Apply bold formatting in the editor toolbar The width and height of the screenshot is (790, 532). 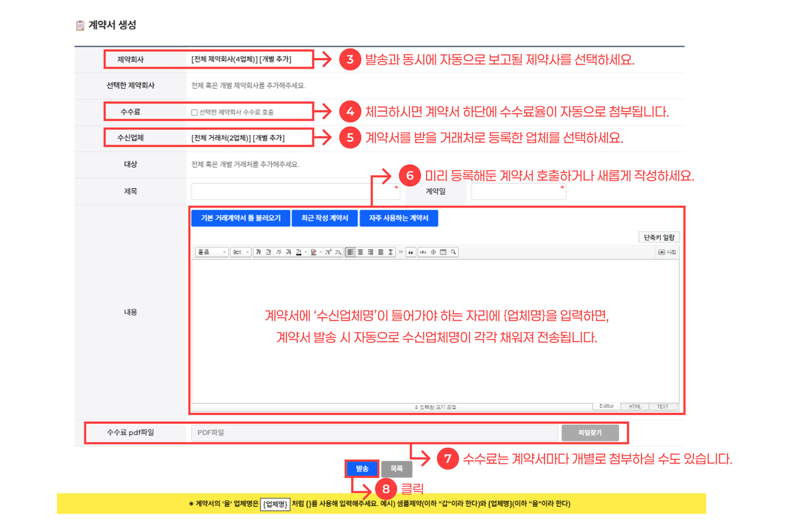pos(258,252)
